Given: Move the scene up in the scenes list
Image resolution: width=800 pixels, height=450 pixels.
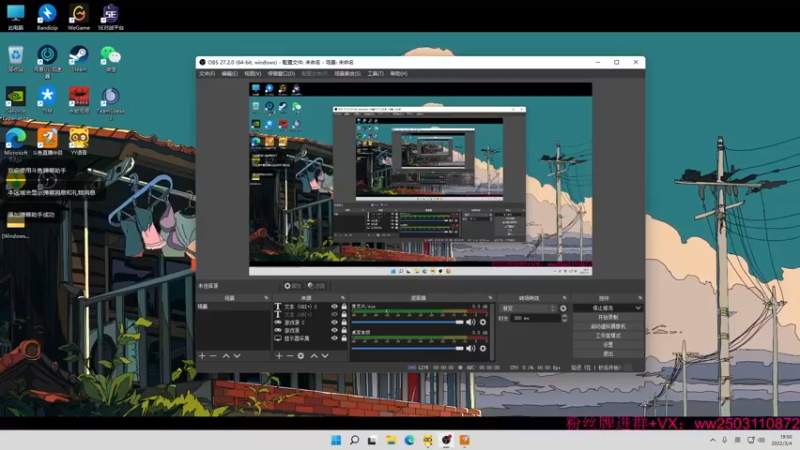Looking at the screenshot, I should pyautogui.click(x=226, y=356).
